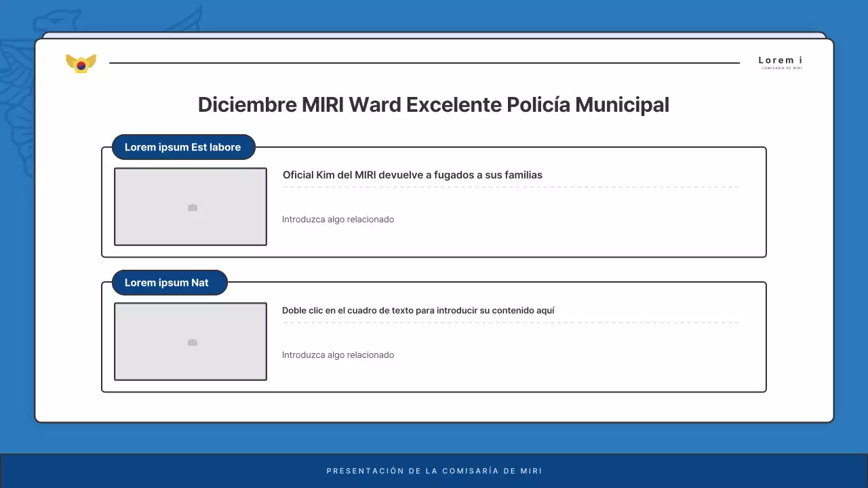Select the Diciembre MIRI Ward slide title
The height and width of the screenshot is (488, 868).
click(x=433, y=104)
